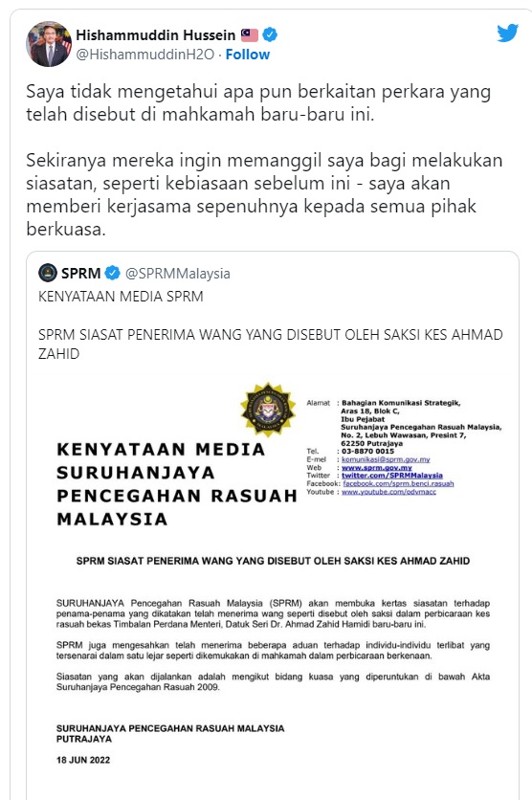Open the twitter.com/SPRMMalaysia link
Image resolution: width=532 pixels, height=800 pixels.
391,475
